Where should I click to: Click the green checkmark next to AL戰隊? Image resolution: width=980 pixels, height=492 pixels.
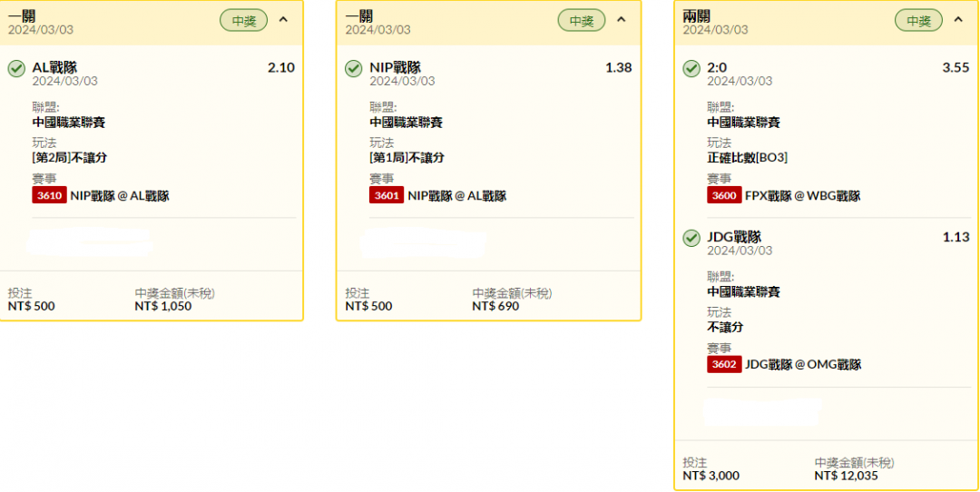tap(17, 69)
